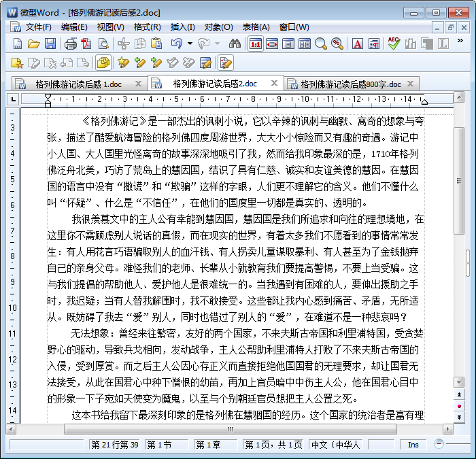The width and height of the screenshot is (476, 459).
Task: Jump to next page double-arrow button
Action: coord(459,418)
